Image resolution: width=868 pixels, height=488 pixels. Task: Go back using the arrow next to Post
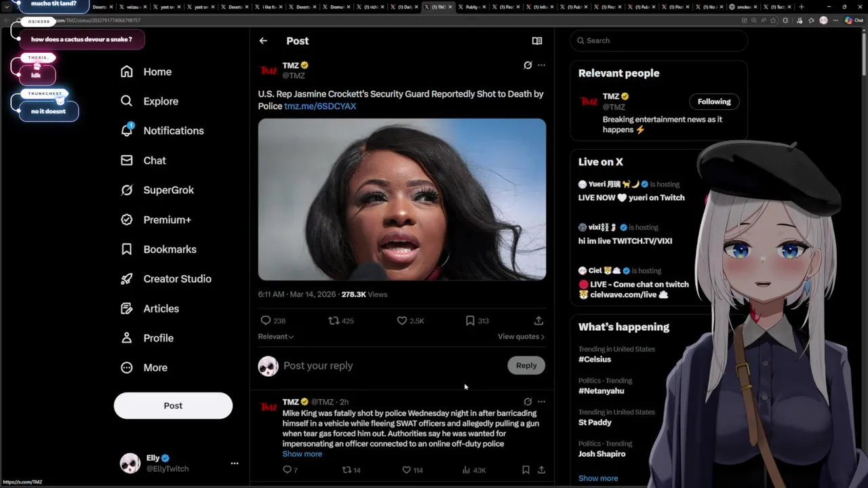[263, 41]
